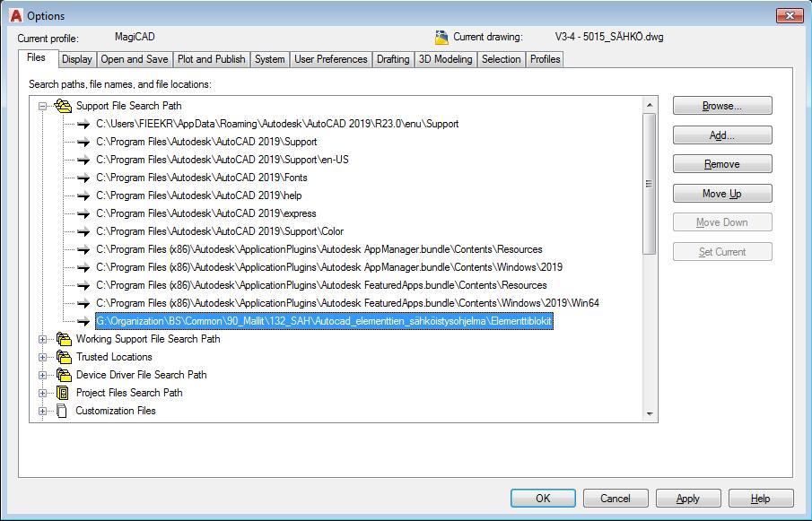This screenshot has height=521, width=812.
Task: Click the Working Support File Search Path folder icon
Action: coord(64,339)
